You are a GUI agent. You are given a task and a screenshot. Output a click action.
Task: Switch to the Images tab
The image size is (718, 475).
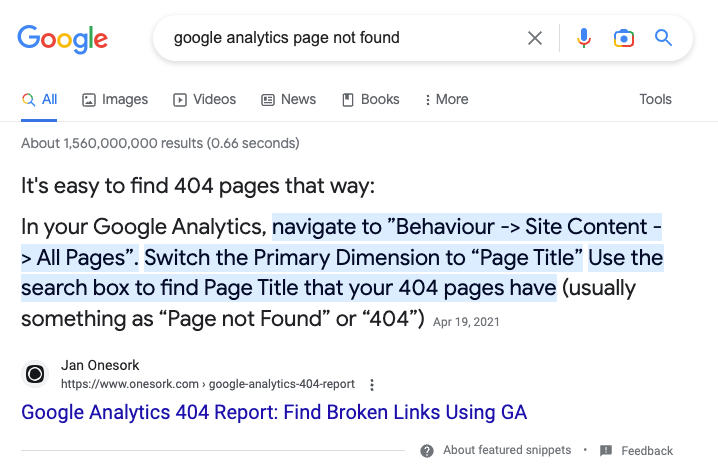click(x=115, y=99)
